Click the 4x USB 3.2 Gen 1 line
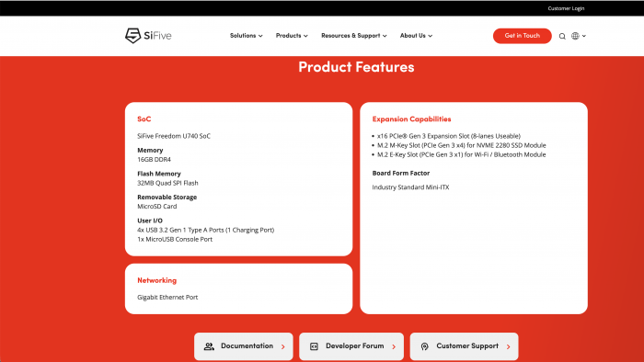 [206, 230]
